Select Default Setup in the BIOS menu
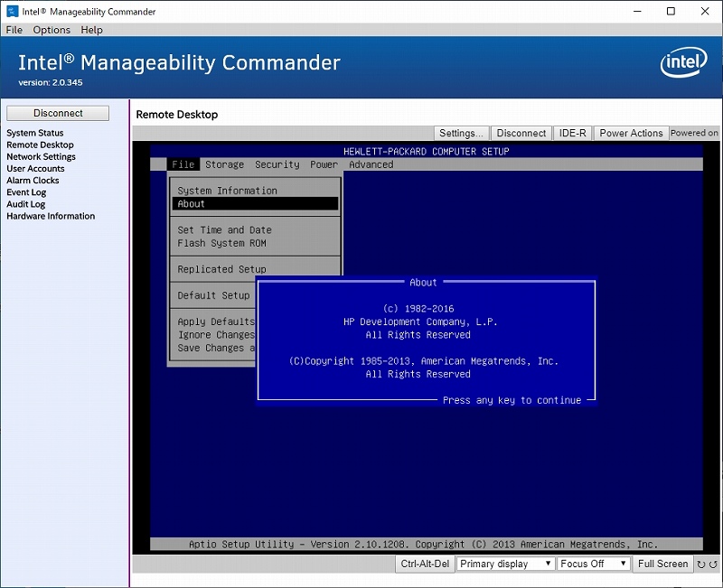This screenshot has width=723, height=588. click(x=213, y=295)
